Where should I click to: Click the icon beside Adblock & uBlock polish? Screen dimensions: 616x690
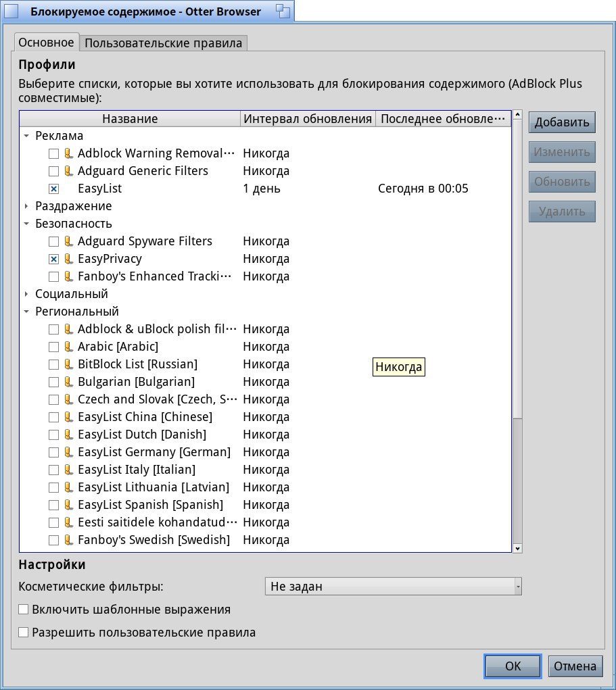coord(68,329)
